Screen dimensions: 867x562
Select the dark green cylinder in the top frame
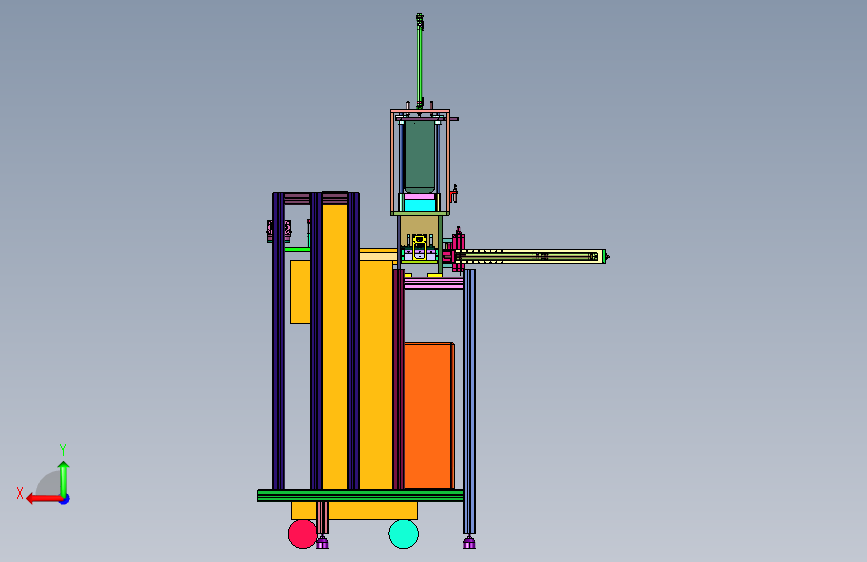click(420, 157)
